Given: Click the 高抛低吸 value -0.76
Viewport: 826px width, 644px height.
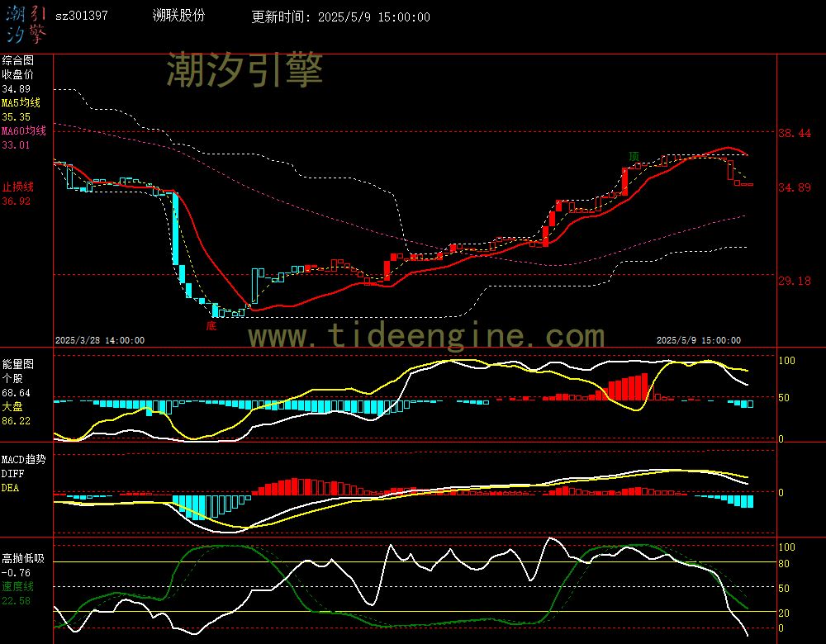Looking at the screenshot, I should [17, 572].
